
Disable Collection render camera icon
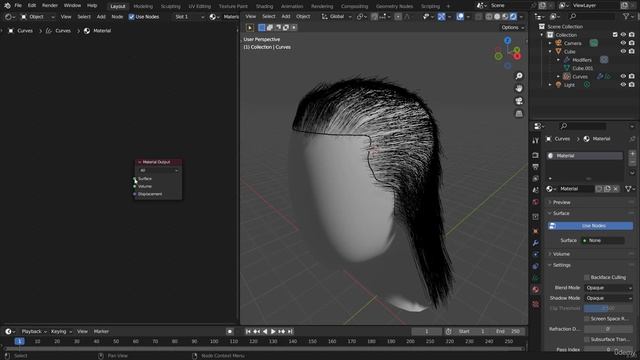(x=631, y=35)
